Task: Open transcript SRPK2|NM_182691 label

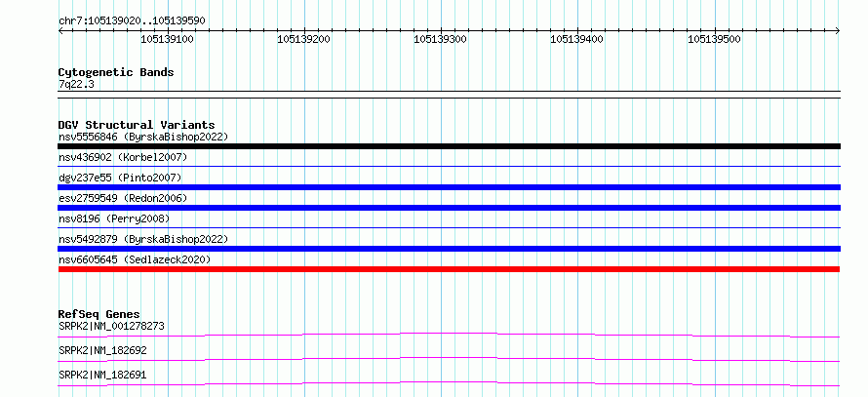Action: coord(102,375)
